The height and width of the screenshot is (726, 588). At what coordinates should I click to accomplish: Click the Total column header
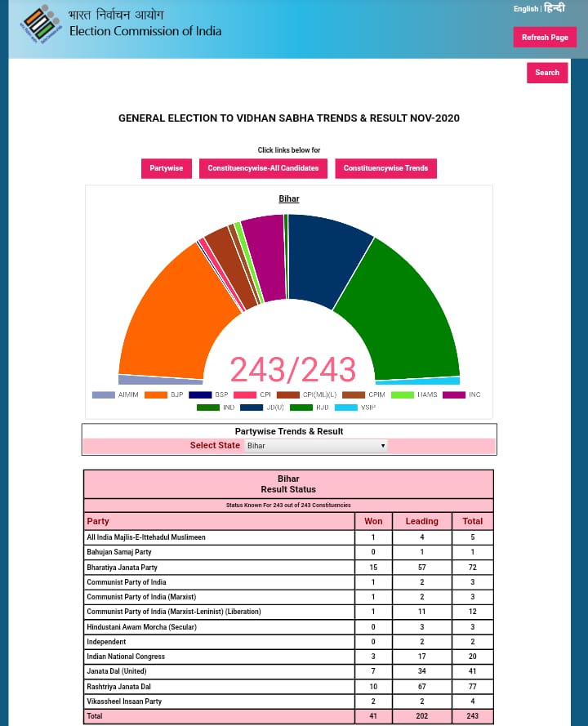tap(472, 521)
